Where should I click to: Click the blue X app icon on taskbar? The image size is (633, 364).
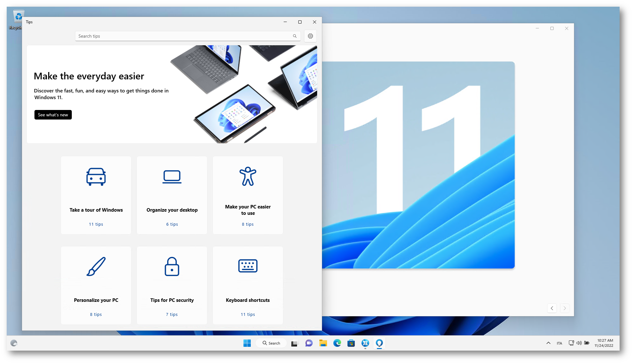[x=365, y=343]
